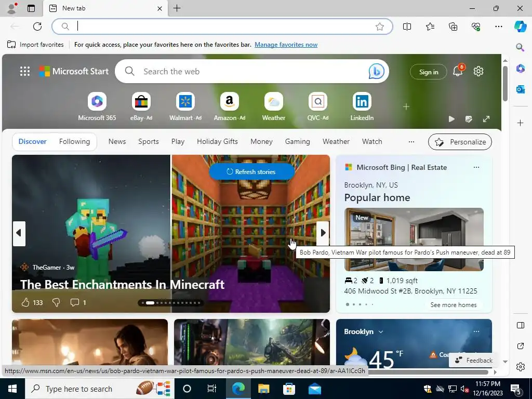Open the Money feed tab

[x=261, y=141]
